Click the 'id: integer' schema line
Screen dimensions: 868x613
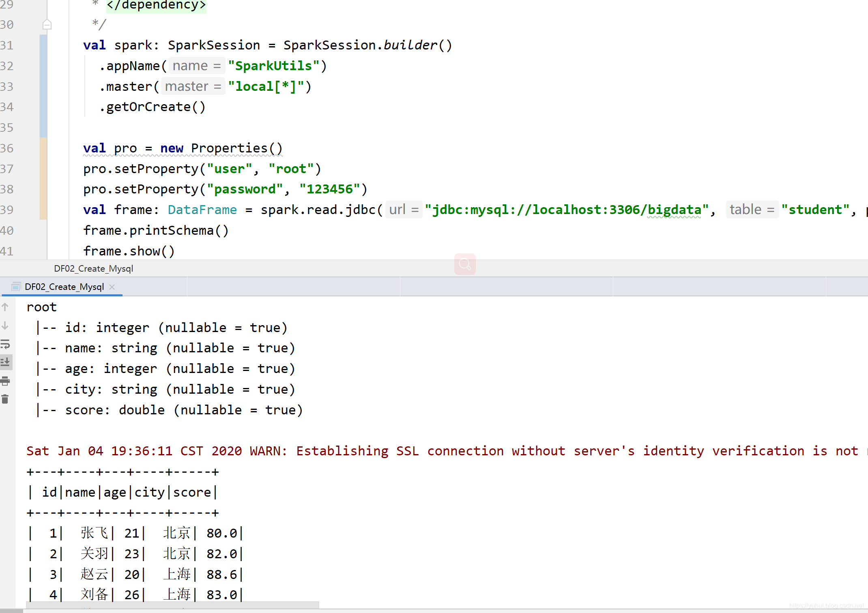click(x=161, y=328)
